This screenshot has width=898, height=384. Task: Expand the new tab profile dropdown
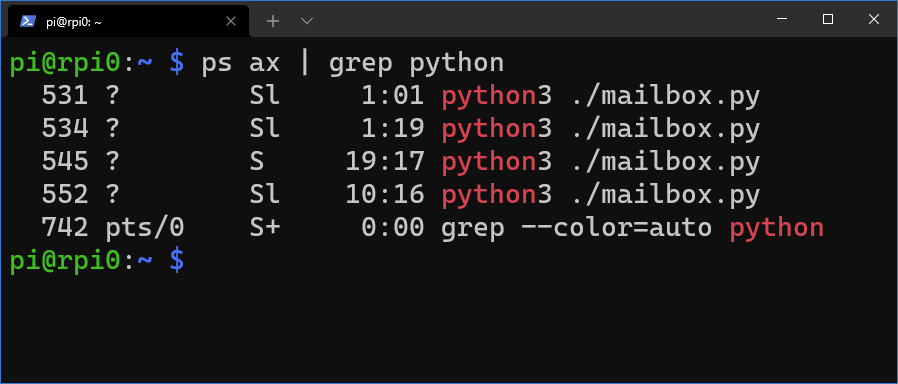coord(307,21)
